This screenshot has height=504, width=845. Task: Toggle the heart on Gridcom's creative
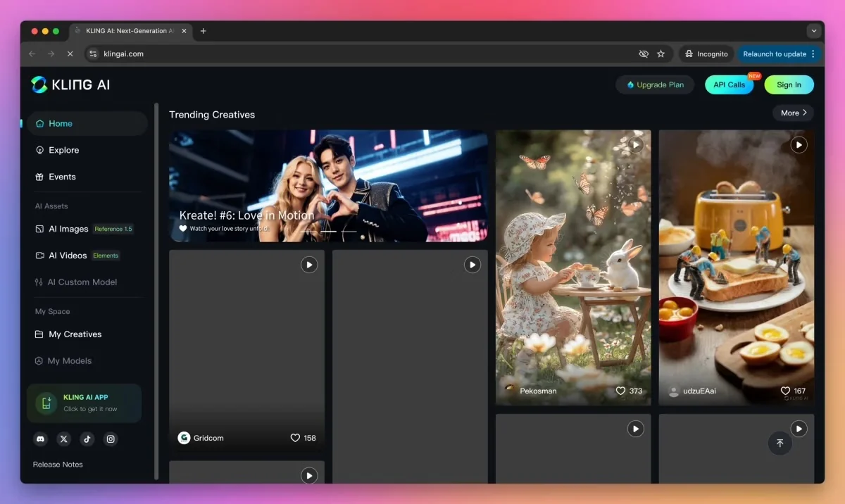click(295, 438)
